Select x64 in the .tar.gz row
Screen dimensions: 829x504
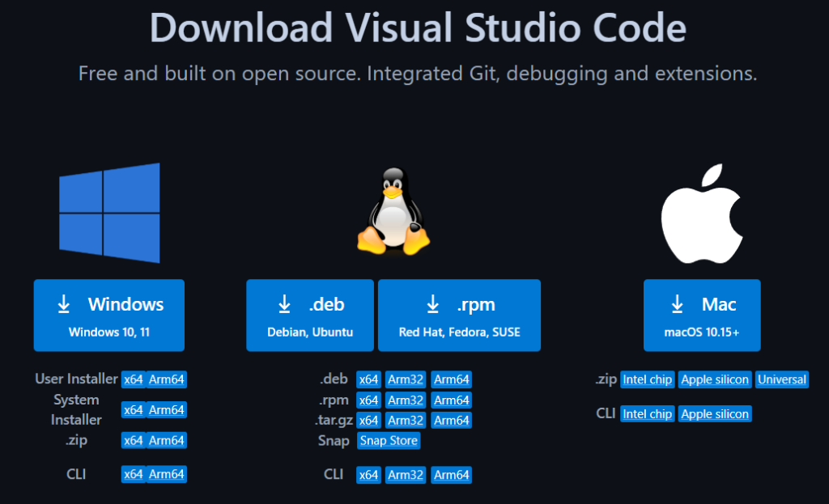pos(369,421)
